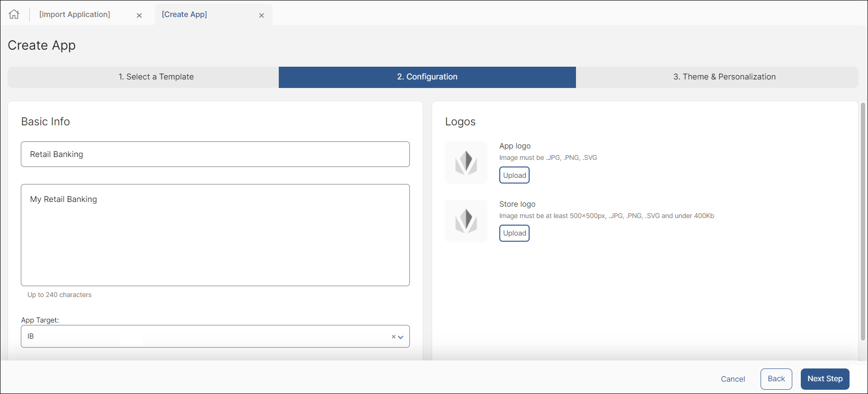Switch to the Import Application tab
Image resolution: width=868 pixels, height=394 pixels.
click(75, 14)
